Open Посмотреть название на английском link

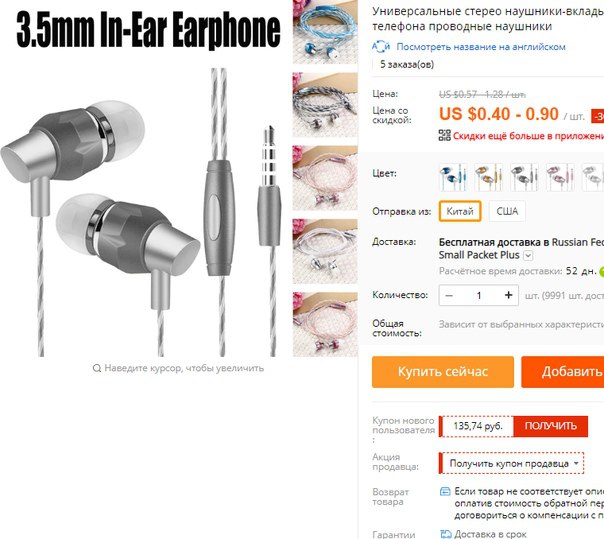[x=481, y=47]
